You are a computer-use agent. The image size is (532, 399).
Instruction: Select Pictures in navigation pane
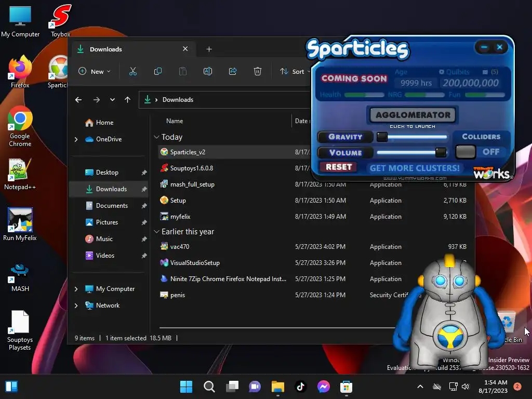(102, 222)
